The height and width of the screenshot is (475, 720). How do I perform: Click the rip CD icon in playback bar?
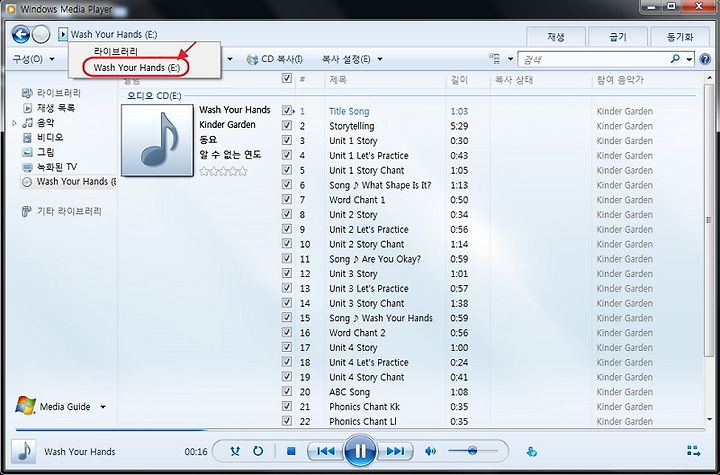pyautogui.click(x=532, y=452)
